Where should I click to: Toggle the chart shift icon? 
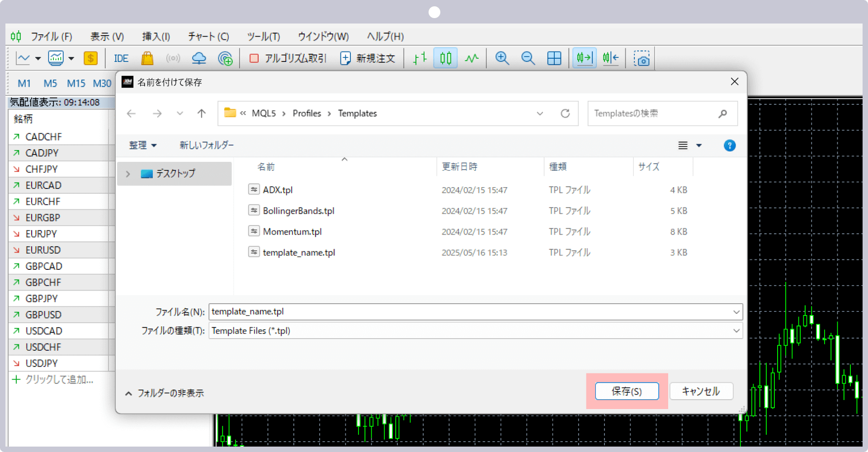(610, 58)
